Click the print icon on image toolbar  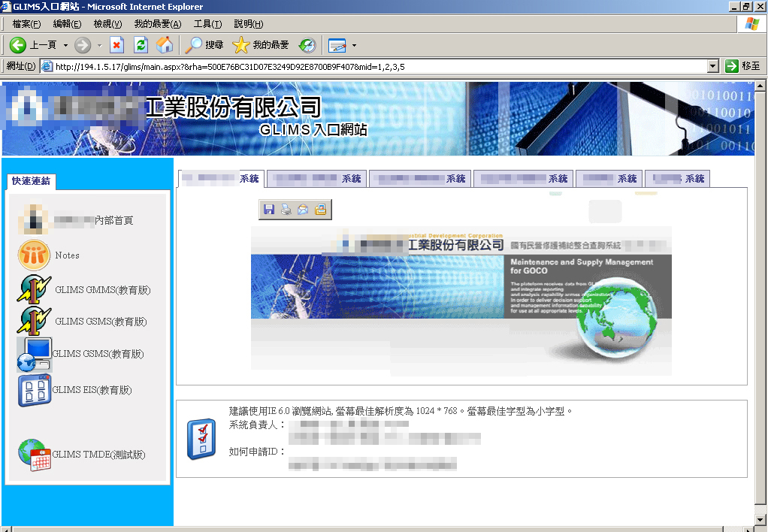tap(286, 210)
